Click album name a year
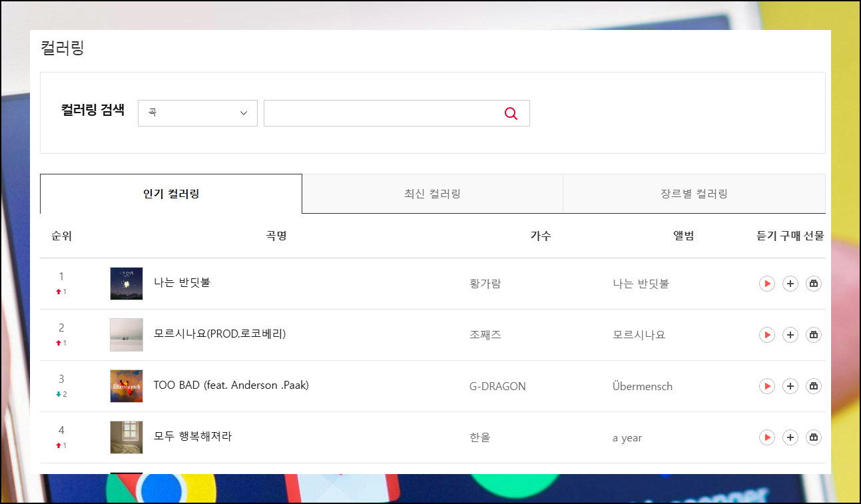861x504 pixels. [627, 438]
